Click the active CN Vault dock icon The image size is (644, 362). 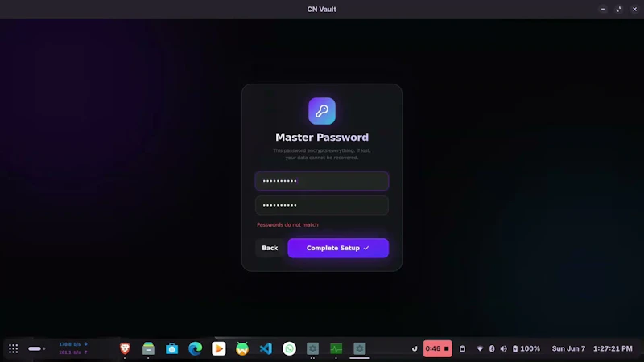(359, 348)
